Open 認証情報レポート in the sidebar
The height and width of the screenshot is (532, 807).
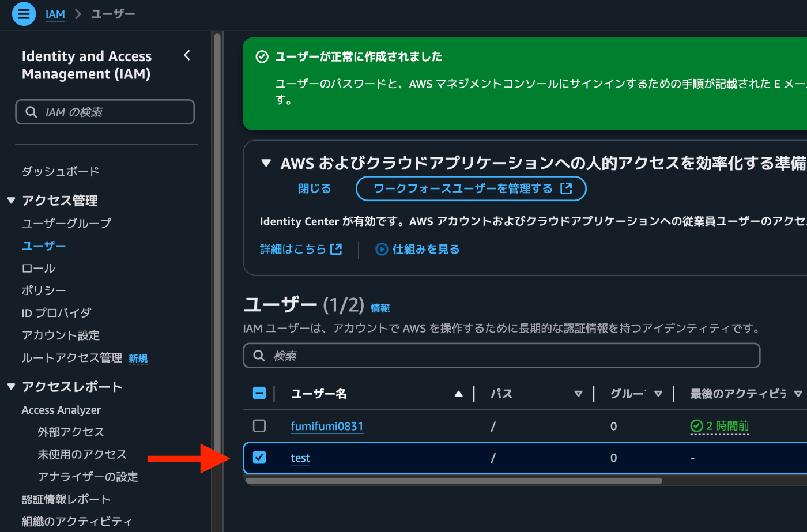point(66,499)
